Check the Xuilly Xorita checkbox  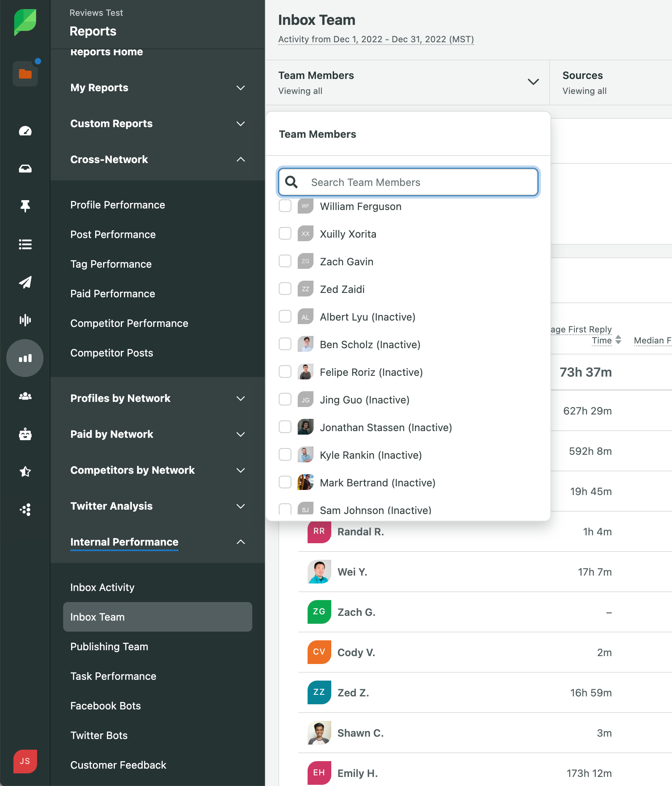point(285,234)
